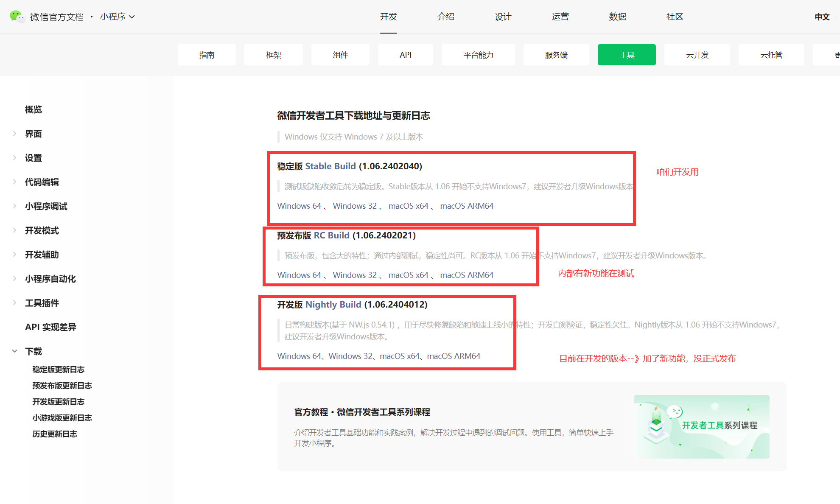Download Nightly Build macOS ARM64
Screen dimensions: 840x504
coord(454,356)
